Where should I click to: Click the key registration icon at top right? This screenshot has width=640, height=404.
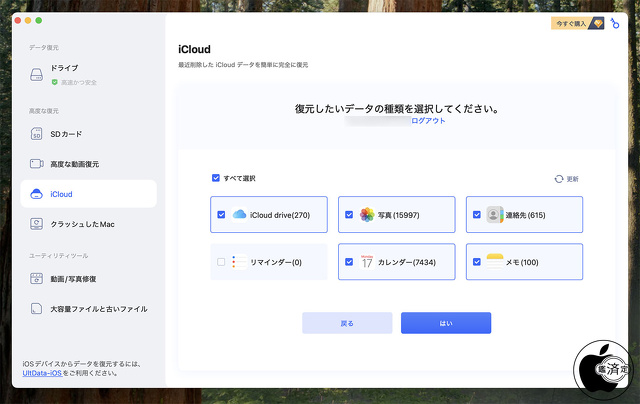(x=615, y=24)
